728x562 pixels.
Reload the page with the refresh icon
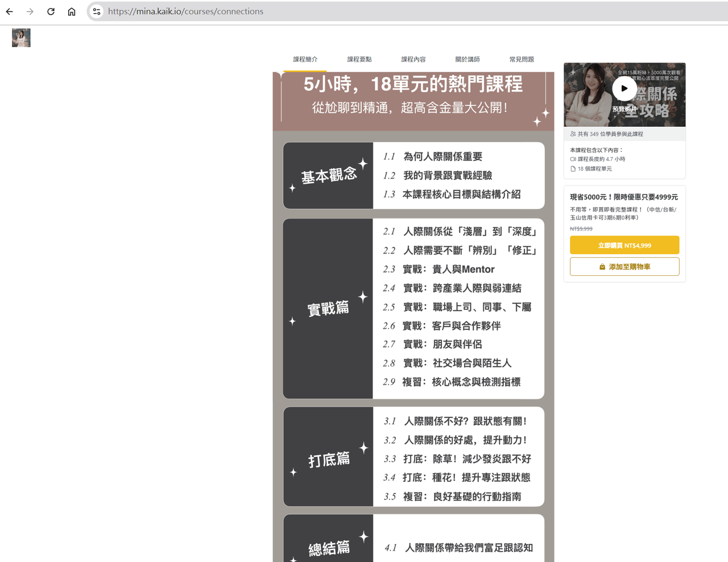[x=51, y=11]
